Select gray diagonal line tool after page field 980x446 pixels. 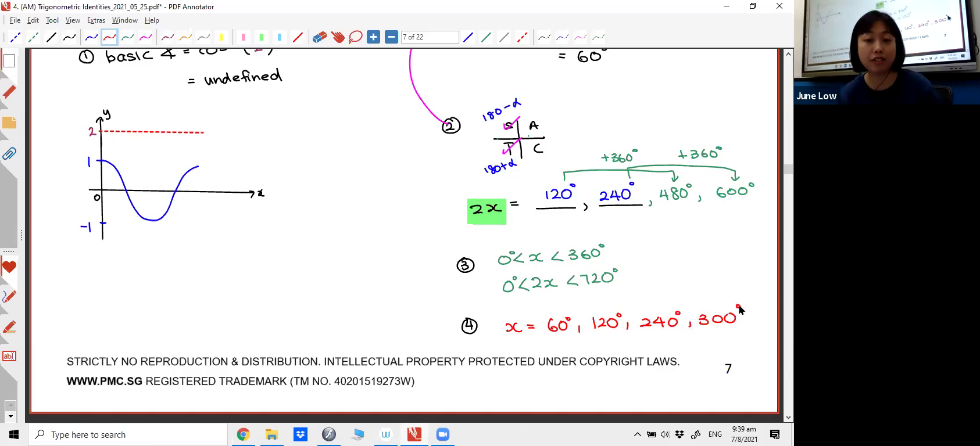pos(504,37)
